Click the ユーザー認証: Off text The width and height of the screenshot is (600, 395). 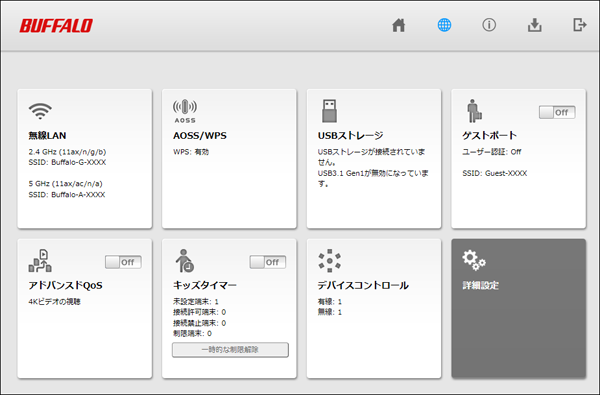[492, 152]
